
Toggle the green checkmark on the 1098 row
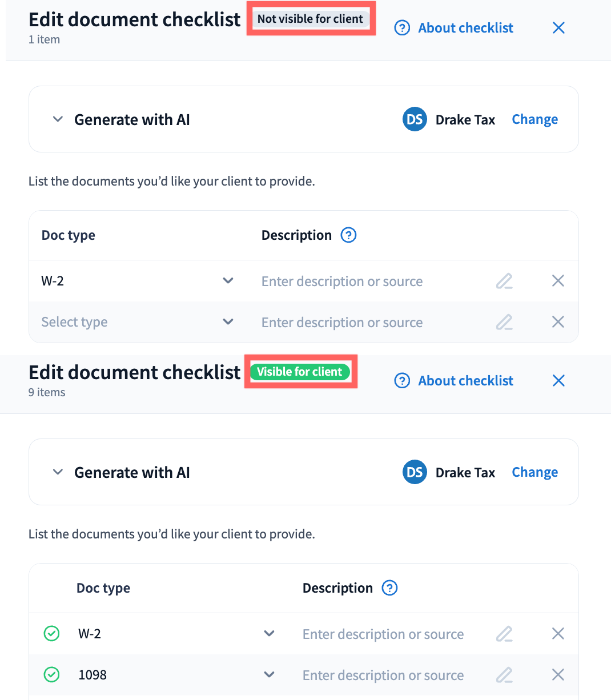[51, 675]
